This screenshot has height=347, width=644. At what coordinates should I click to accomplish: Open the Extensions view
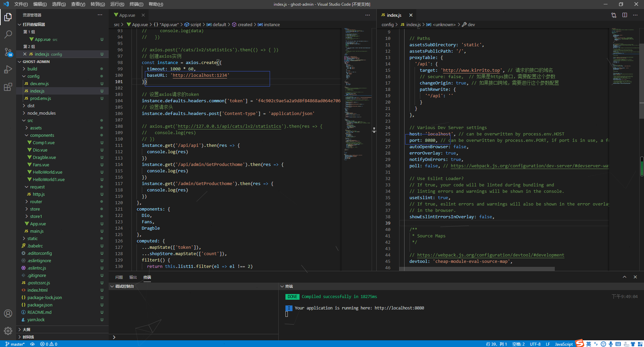pyautogui.click(x=8, y=87)
